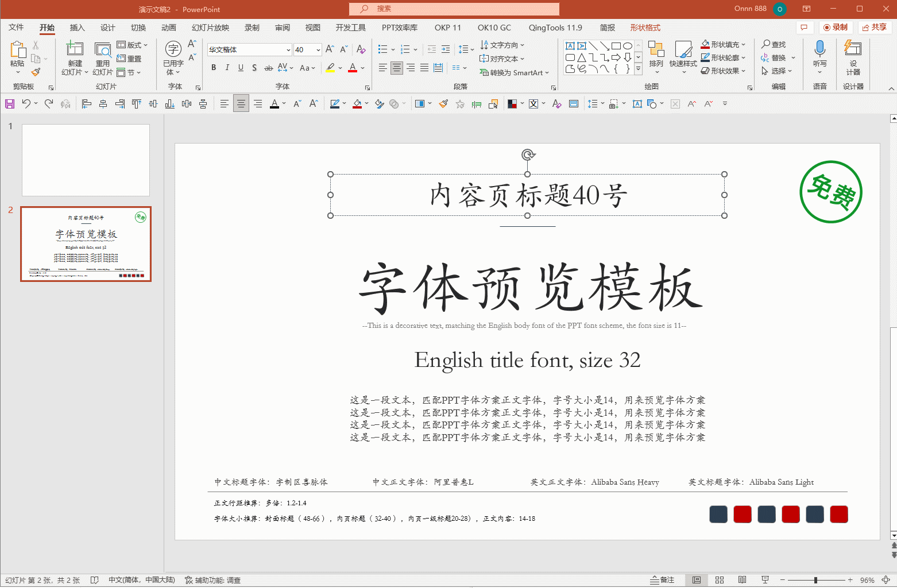Switch to Normal view in status bar
The height and width of the screenshot is (588, 897).
[x=697, y=580]
